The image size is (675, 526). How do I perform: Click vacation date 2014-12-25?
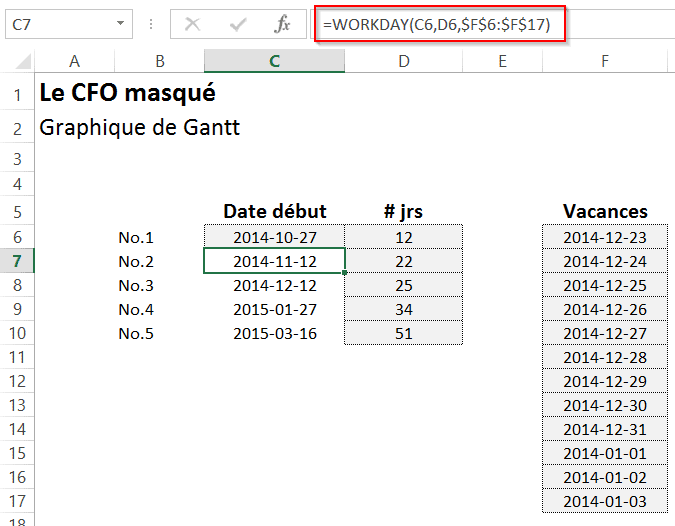click(604, 286)
